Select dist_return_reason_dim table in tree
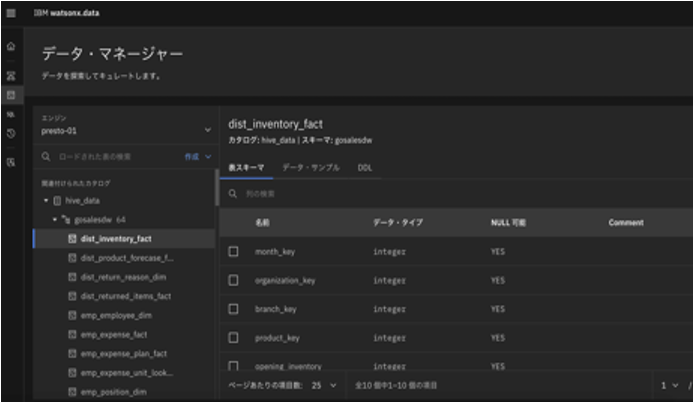 tap(124, 277)
